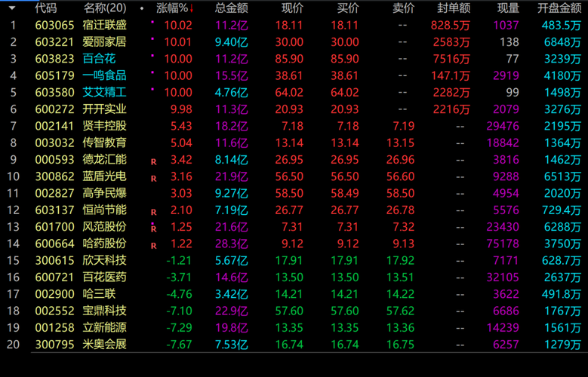Click stock code 300862

click(55, 176)
